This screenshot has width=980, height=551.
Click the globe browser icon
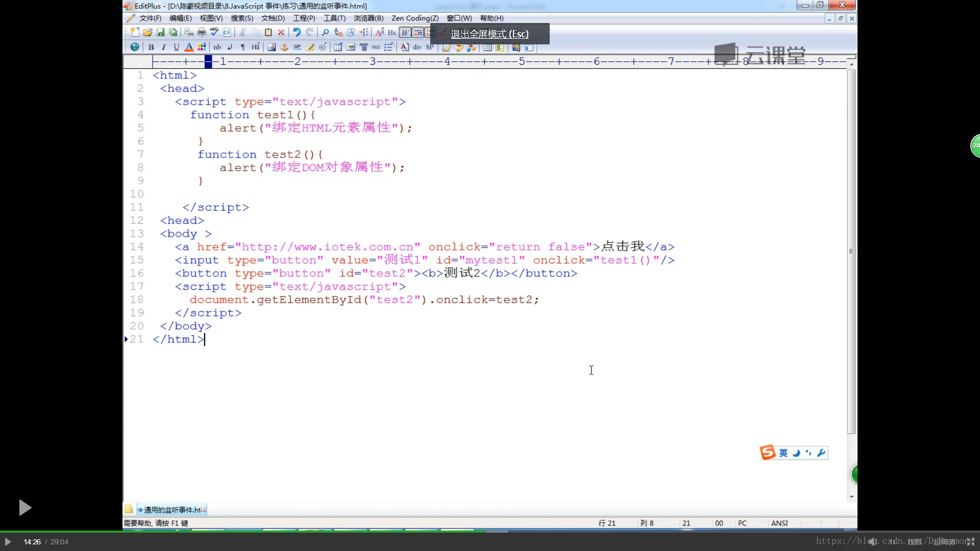(x=135, y=47)
